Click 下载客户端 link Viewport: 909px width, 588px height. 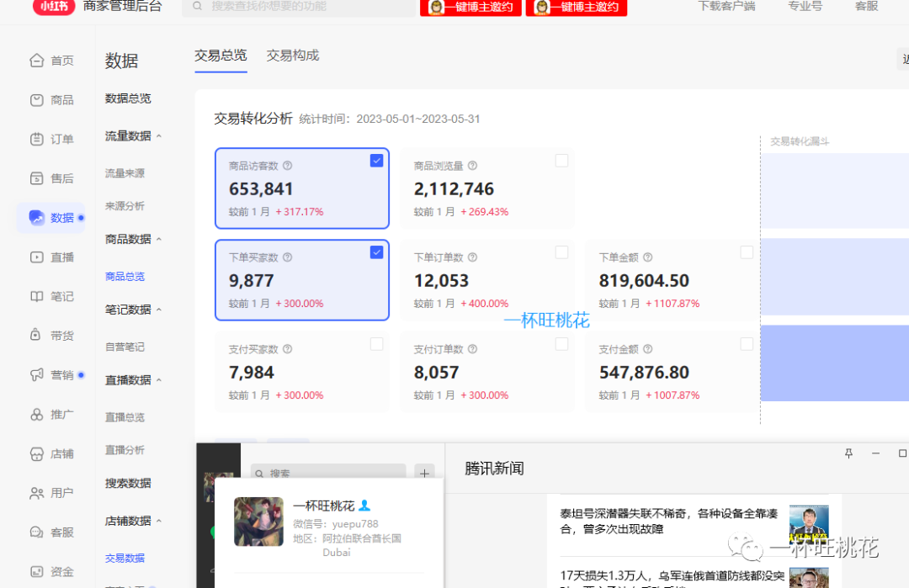(x=726, y=6)
